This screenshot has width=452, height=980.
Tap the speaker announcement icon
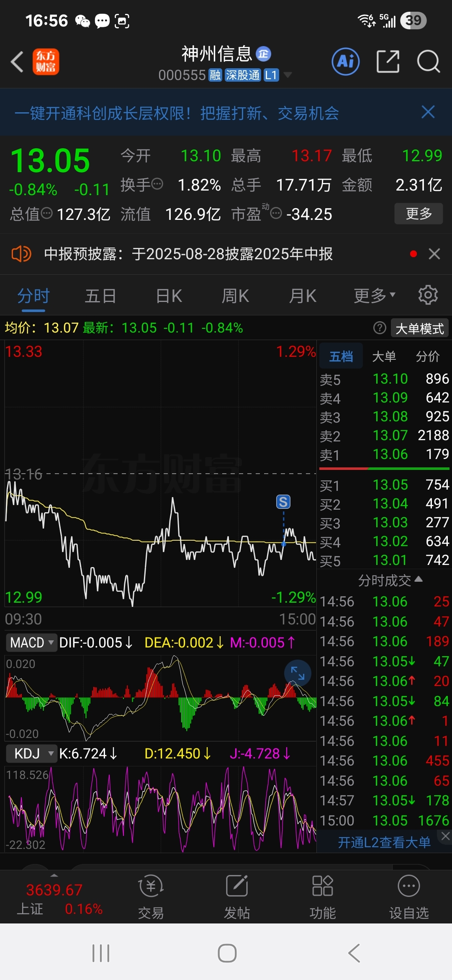tap(21, 254)
